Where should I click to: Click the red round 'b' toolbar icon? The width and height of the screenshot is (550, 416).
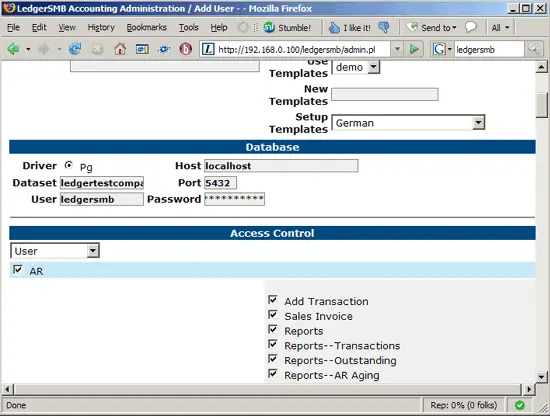186,49
